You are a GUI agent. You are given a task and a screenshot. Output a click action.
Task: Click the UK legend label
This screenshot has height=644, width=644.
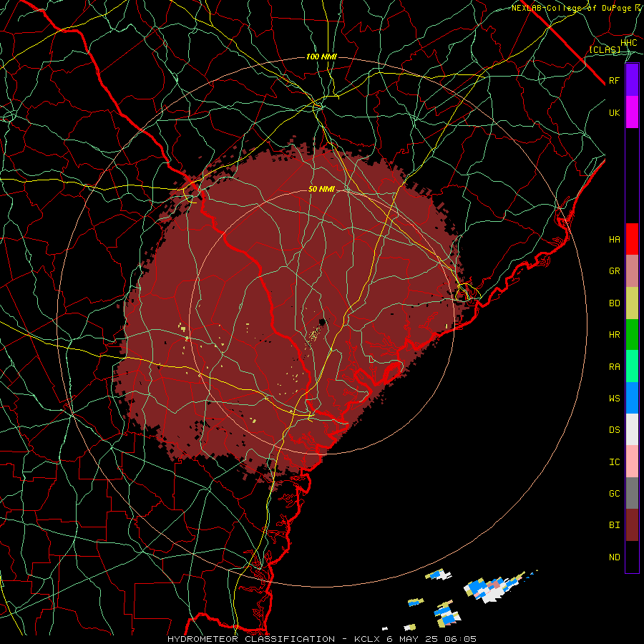(x=614, y=112)
